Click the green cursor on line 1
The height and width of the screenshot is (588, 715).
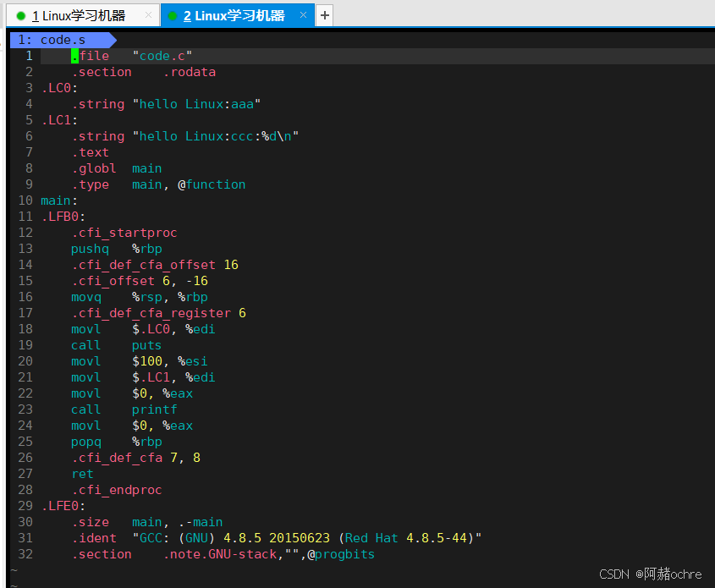(75, 56)
